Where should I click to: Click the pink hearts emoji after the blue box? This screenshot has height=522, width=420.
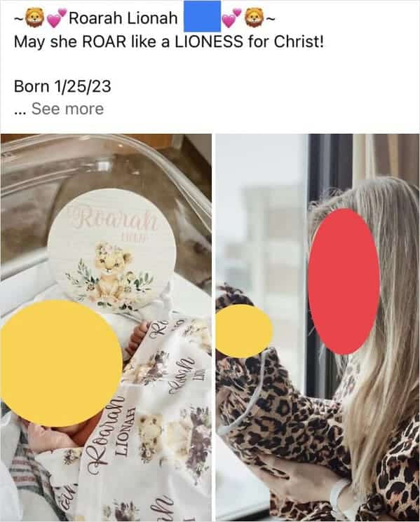[232, 18]
